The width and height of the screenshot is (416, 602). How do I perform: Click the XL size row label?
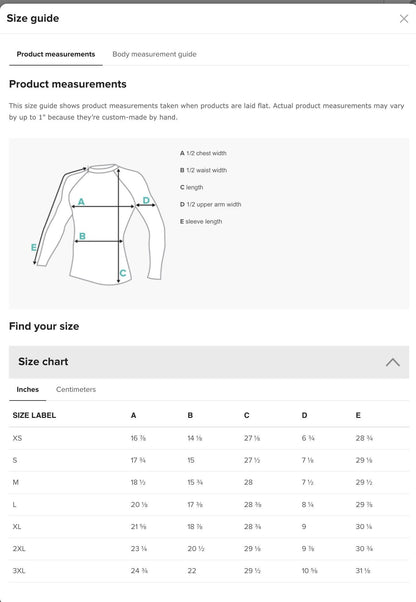pyautogui.click(x=17, y=526)
